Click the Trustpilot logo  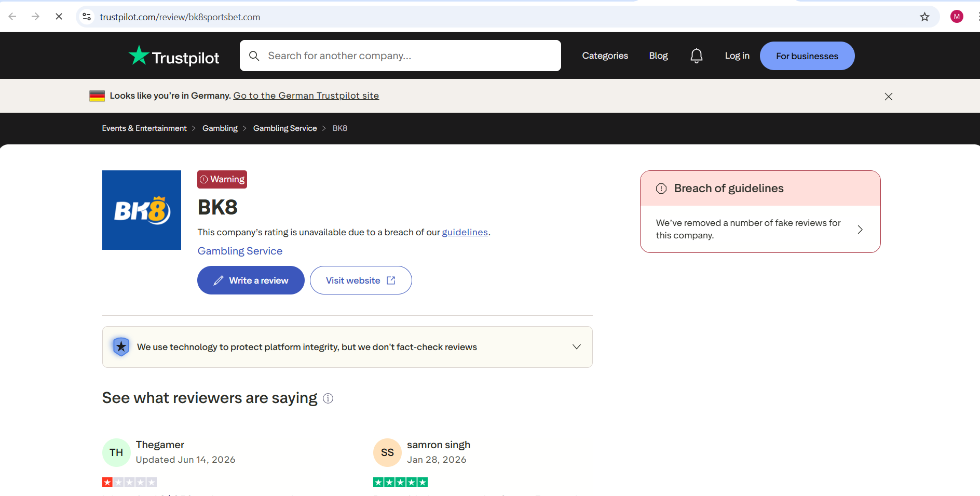(174, 56)
